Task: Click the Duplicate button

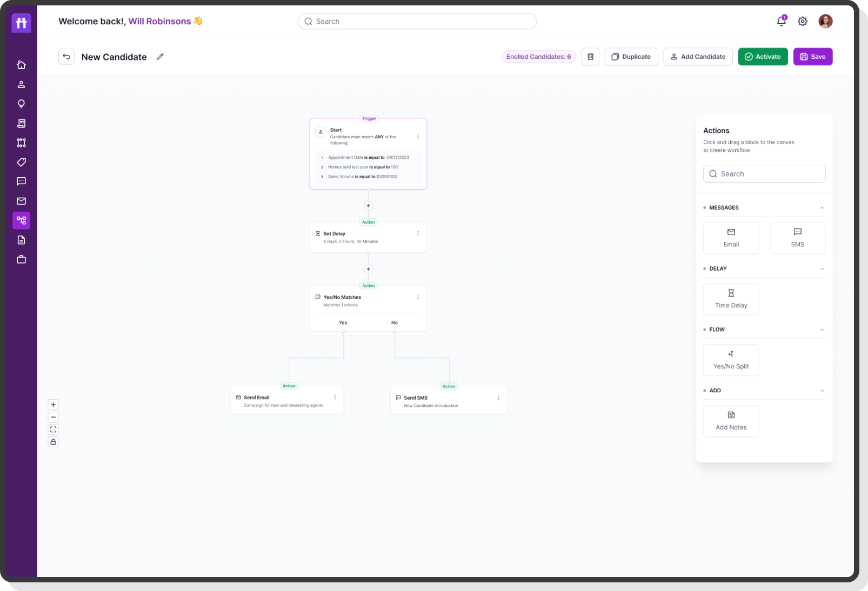Action: (x=631, y=57)
